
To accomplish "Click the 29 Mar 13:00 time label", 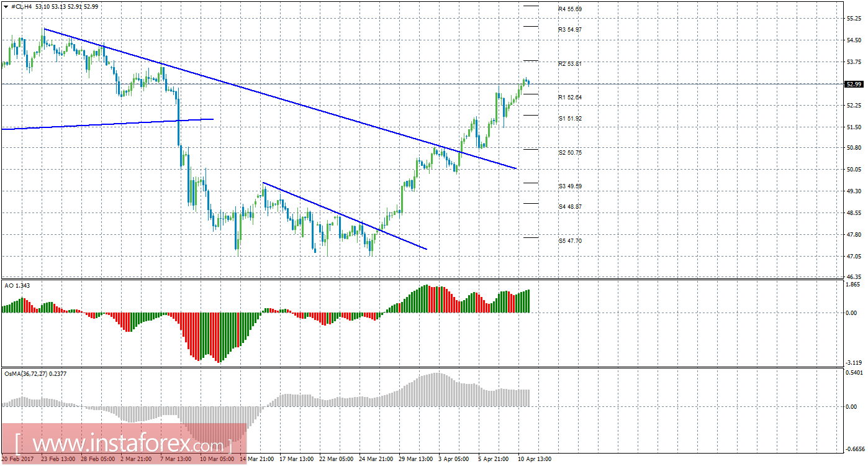I will coord(416,460).
